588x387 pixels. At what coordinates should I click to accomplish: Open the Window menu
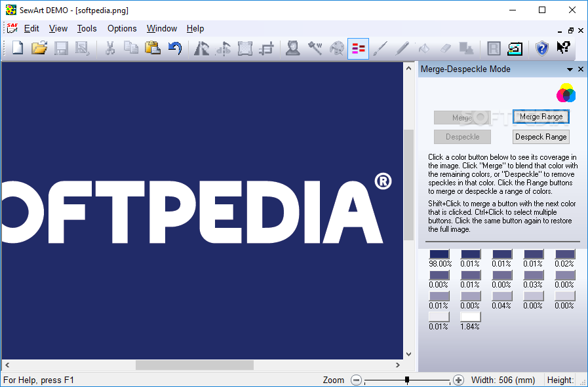162,28
